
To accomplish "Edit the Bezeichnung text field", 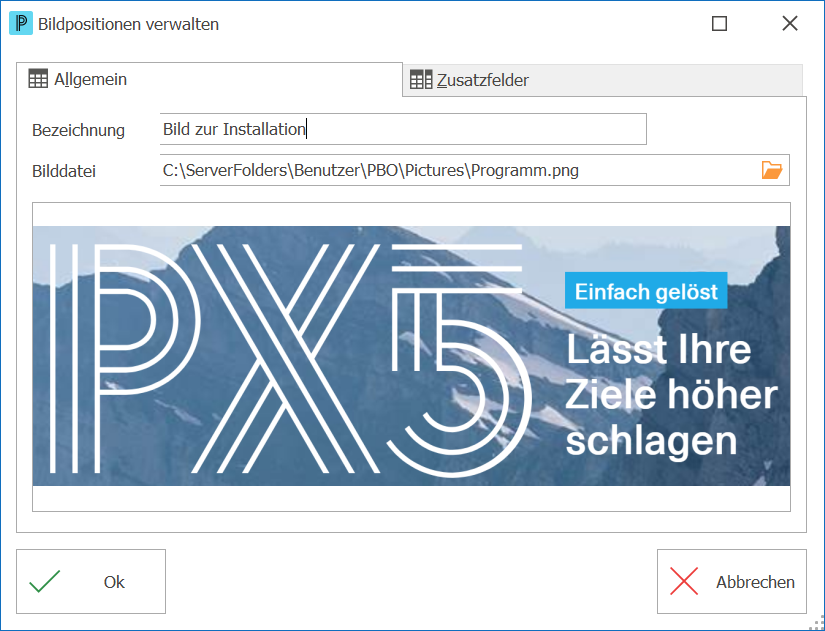I will pyautogui.click(x=403, y=129).
